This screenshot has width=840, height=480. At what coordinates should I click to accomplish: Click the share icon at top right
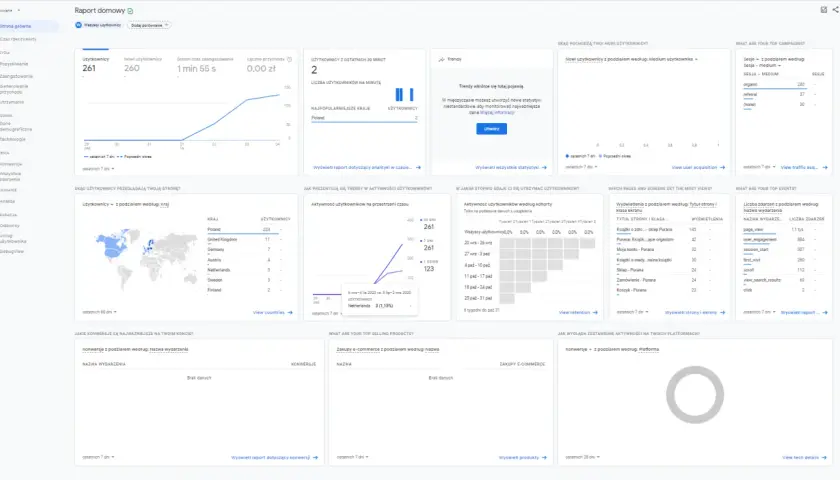[835, 10]
